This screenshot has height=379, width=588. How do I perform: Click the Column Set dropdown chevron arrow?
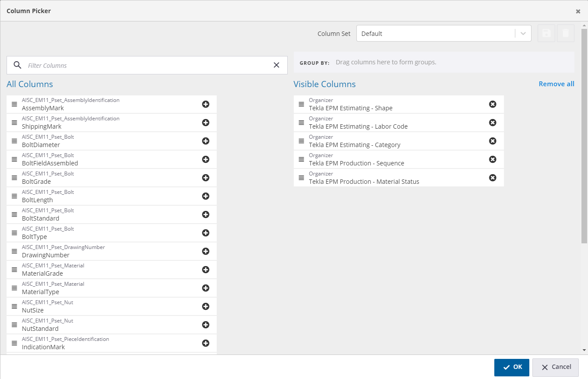[x=523, y=33]
